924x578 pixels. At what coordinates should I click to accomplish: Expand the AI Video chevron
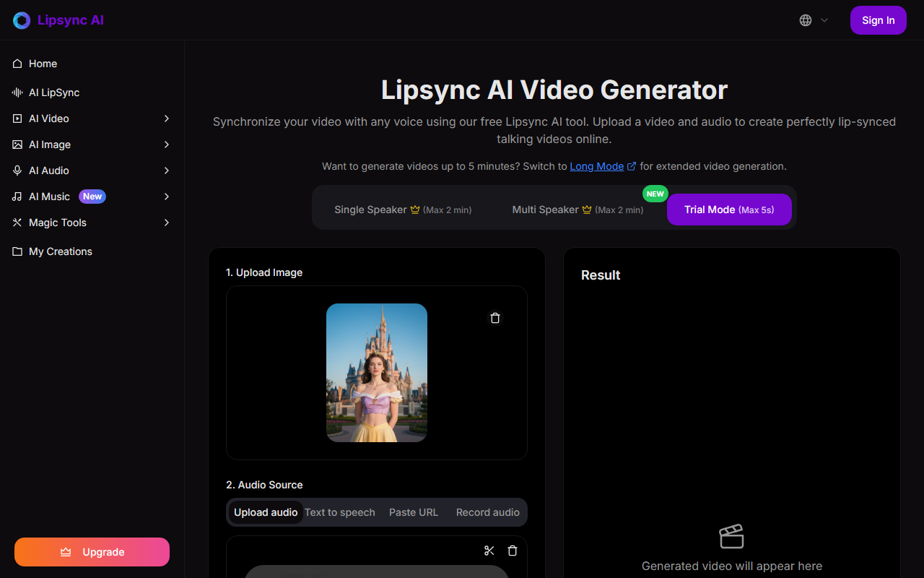point(167,118)
